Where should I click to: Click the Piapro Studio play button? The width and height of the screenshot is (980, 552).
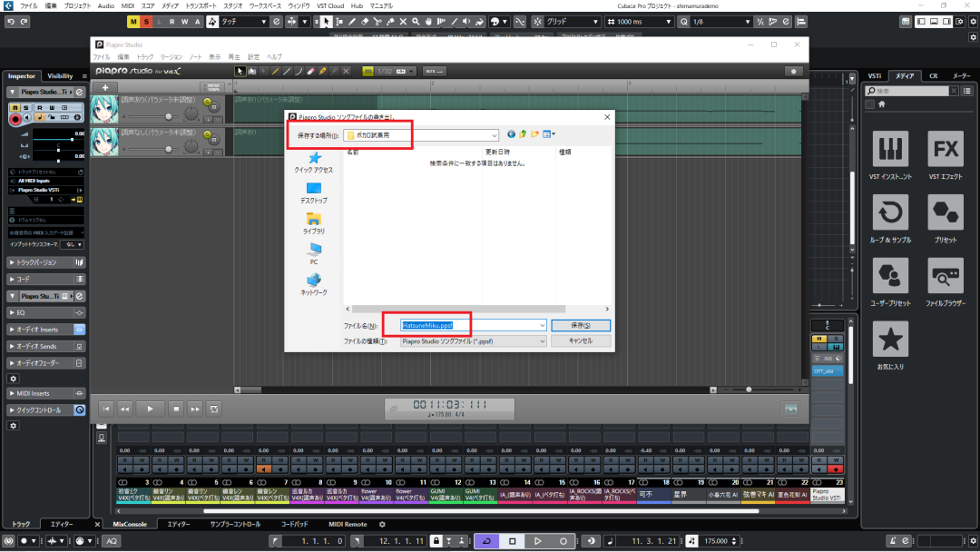(150, 409)
